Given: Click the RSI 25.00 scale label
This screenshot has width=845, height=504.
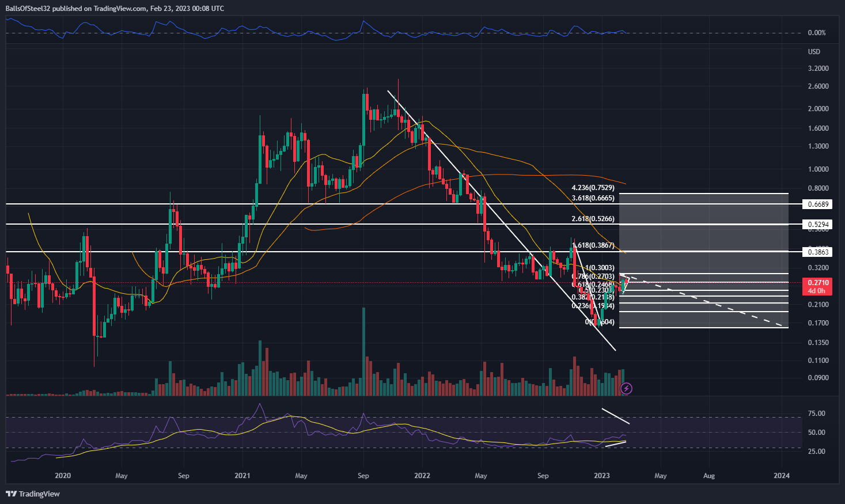Looking at the screenshot, I should pyautogui.click(x=817, y=452).
